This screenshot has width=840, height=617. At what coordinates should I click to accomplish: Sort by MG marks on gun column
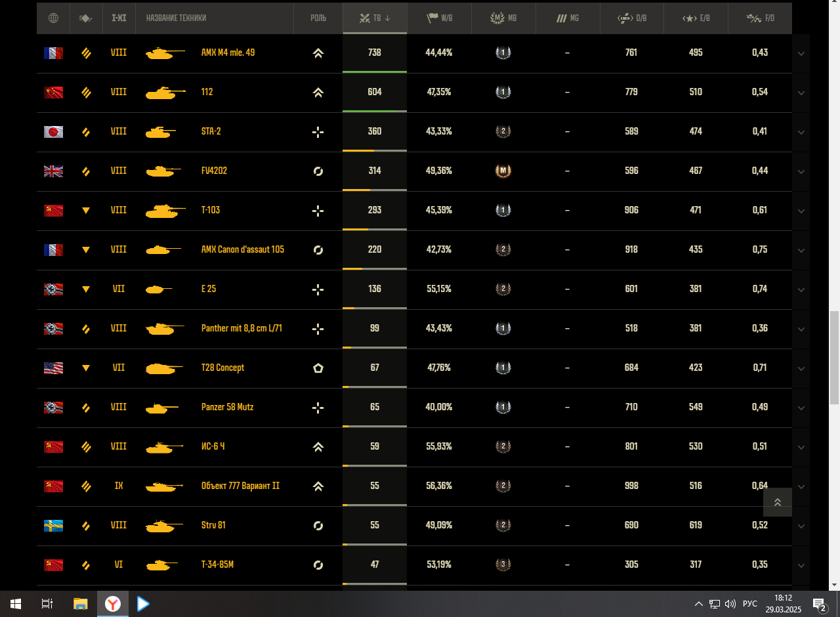pyautogui.click(x=568, y=18)
